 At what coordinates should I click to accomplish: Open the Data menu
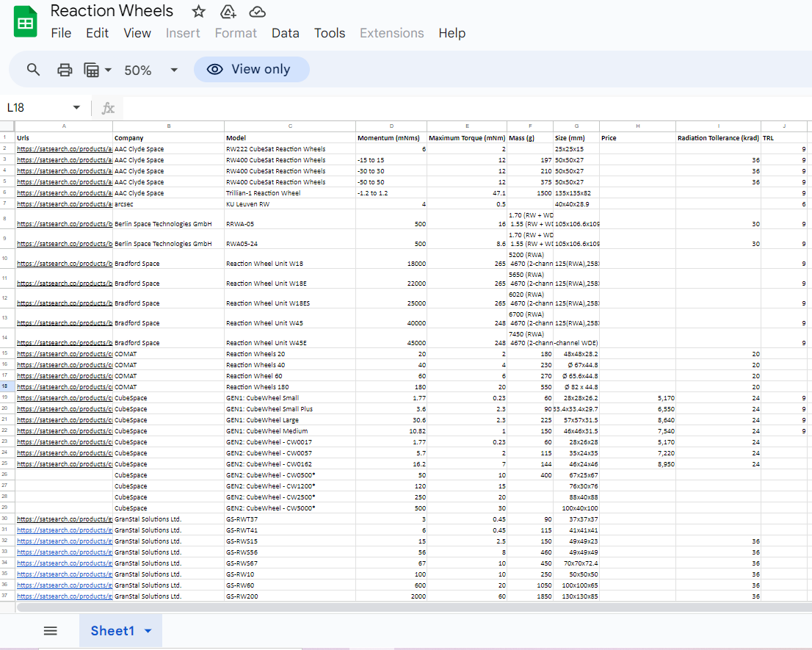coord(286,33)
